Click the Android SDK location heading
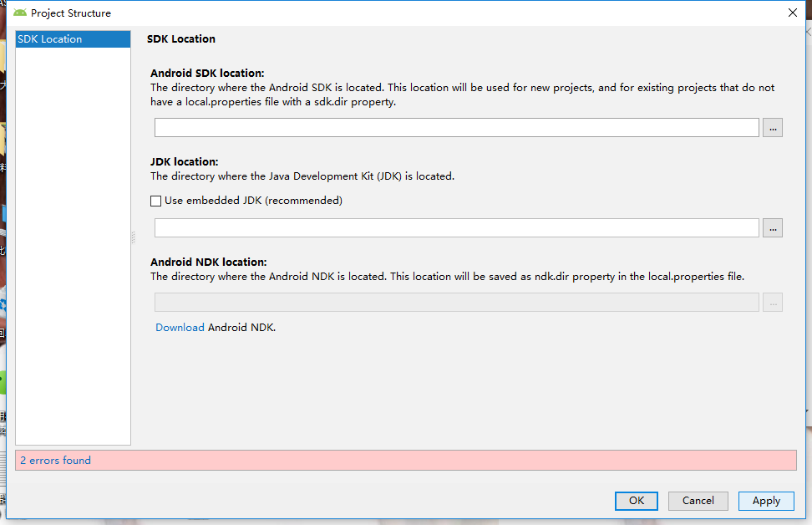Image resolution: width=812 pixels, height=525 pixels. coord(207,73)
